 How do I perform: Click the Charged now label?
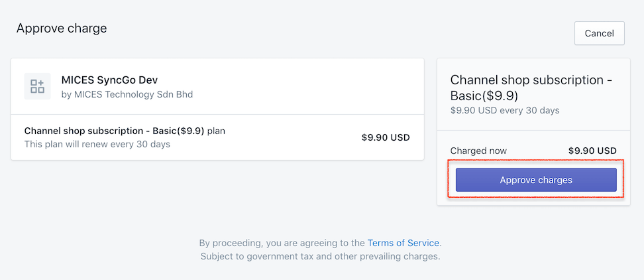pyautogui.click(x=478, y=151)
